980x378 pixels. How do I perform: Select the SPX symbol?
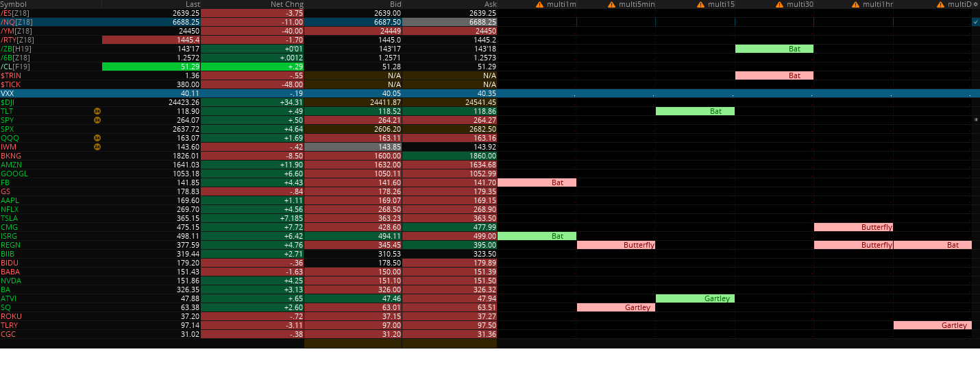[8, 129]
